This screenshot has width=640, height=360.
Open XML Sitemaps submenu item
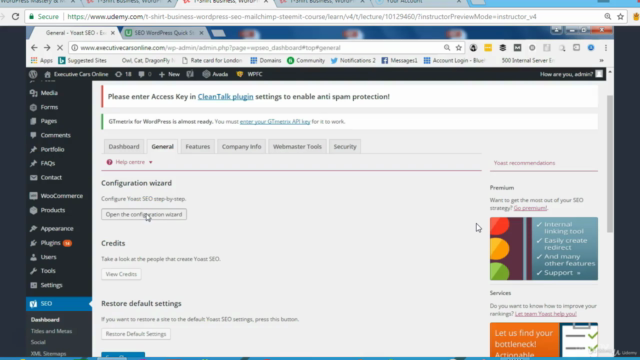48,353
